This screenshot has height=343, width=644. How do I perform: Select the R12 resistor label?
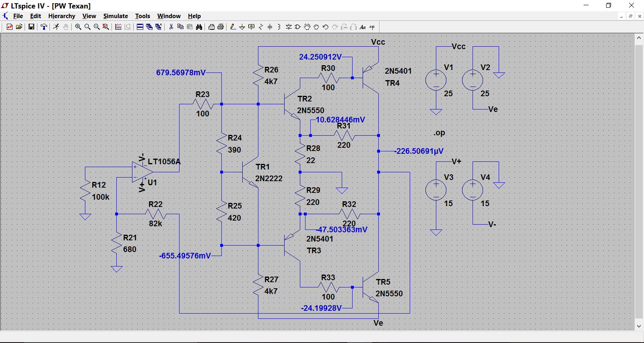point(99,185)
